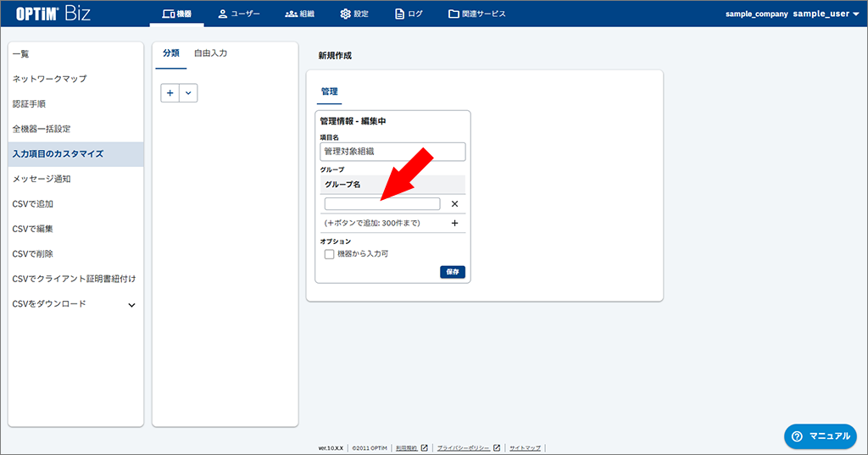The height and width of the screenshot is (455, 868).
Task: Open the 関連サービス menu
Action: click(x=476, y=14)
